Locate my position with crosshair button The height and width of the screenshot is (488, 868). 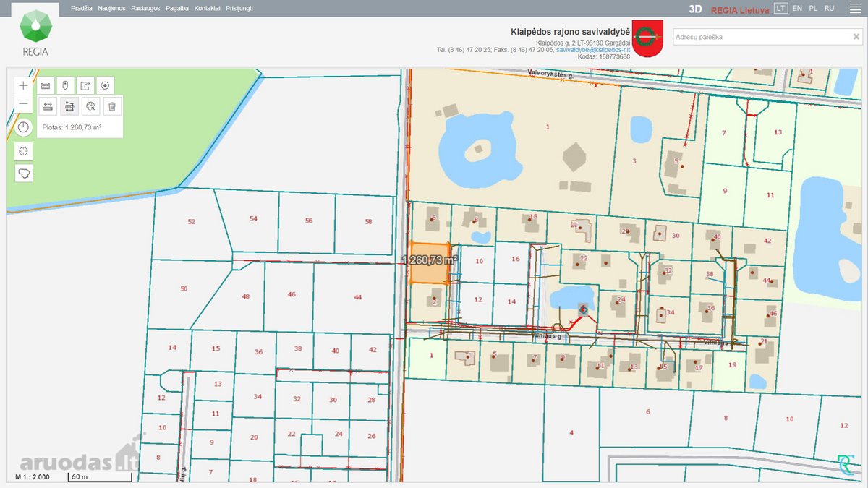(24, 151)
